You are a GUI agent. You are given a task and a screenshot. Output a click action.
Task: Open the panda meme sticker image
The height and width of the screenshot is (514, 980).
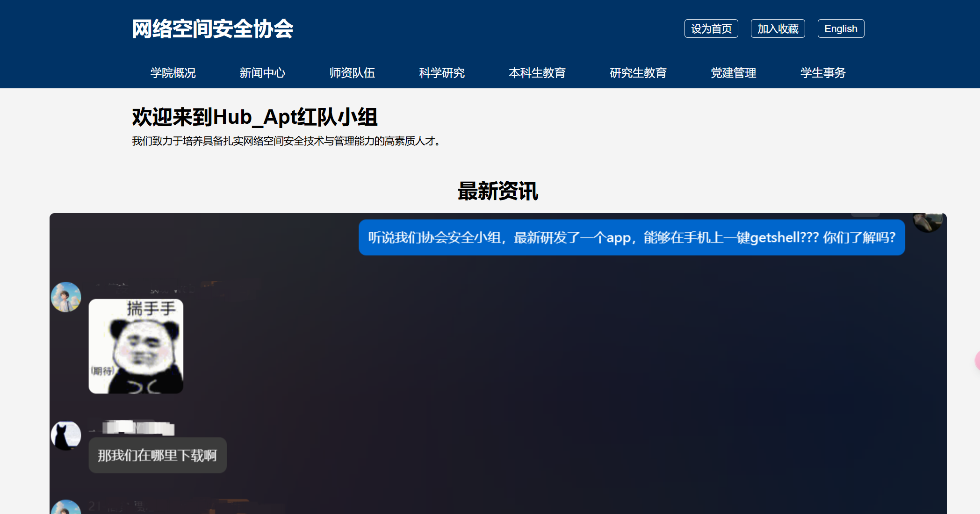[136, 346]
